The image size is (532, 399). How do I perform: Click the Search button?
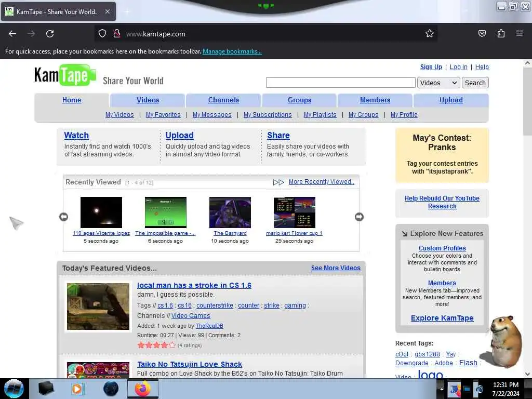pos(475,83)
